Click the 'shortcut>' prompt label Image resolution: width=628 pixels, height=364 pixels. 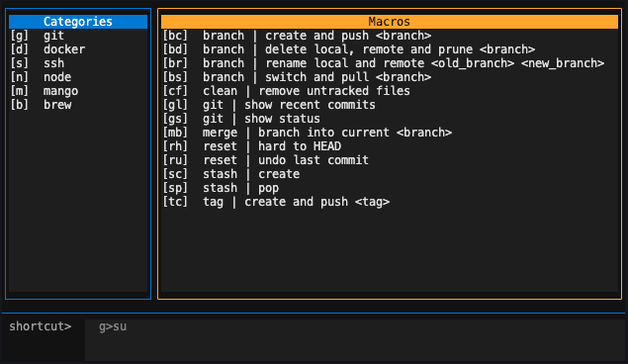(40, 326)
